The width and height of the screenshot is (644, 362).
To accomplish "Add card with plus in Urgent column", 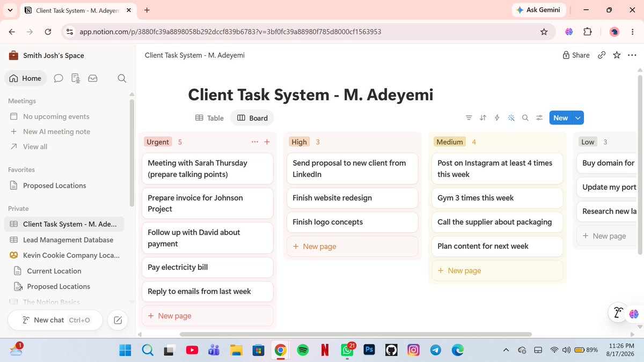I will point(267,142).
